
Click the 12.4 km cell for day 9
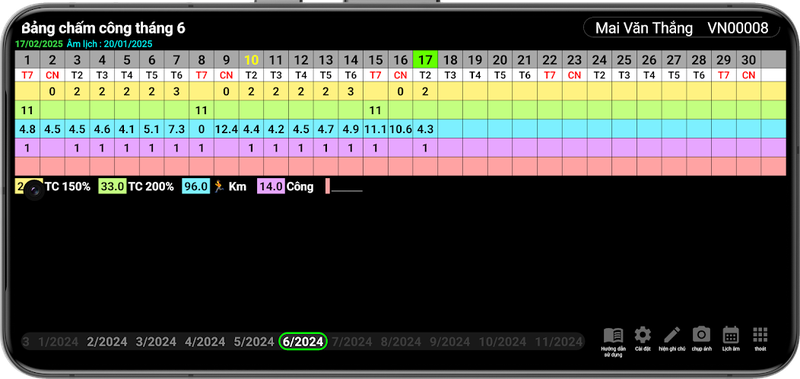click(227, 129)
